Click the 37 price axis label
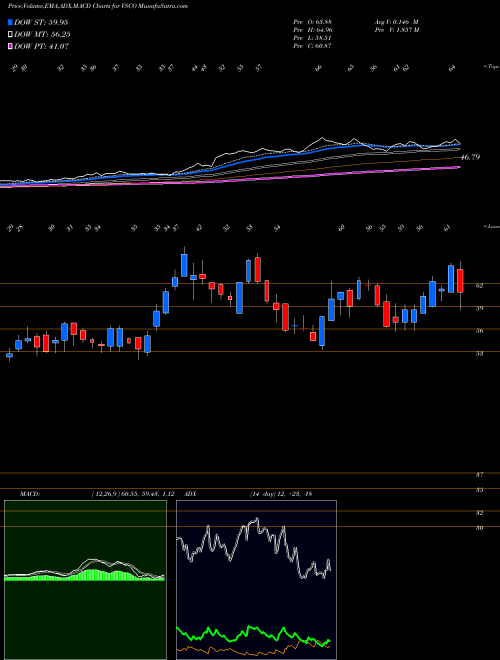This screenshot has height=660, width=500. click(479, 474)
